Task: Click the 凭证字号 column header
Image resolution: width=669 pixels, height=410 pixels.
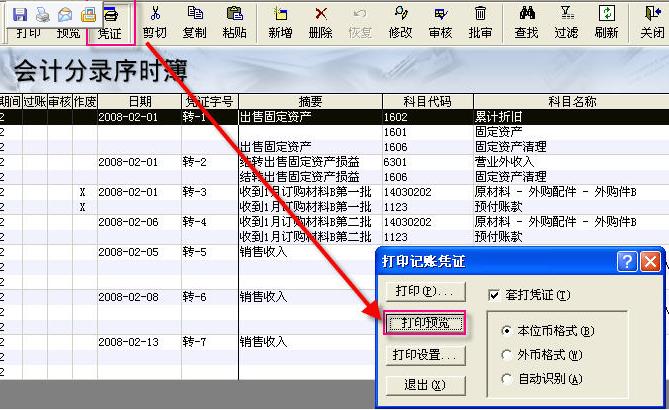Action: tap(209, 102)
